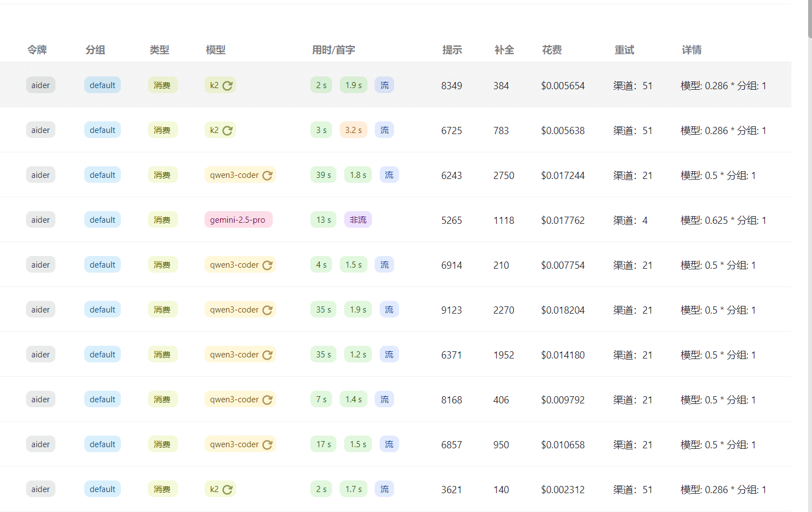The width and height of the screenshot is (812, 512).
Task: Click the 提示 column header
Action: pos(452,50)
